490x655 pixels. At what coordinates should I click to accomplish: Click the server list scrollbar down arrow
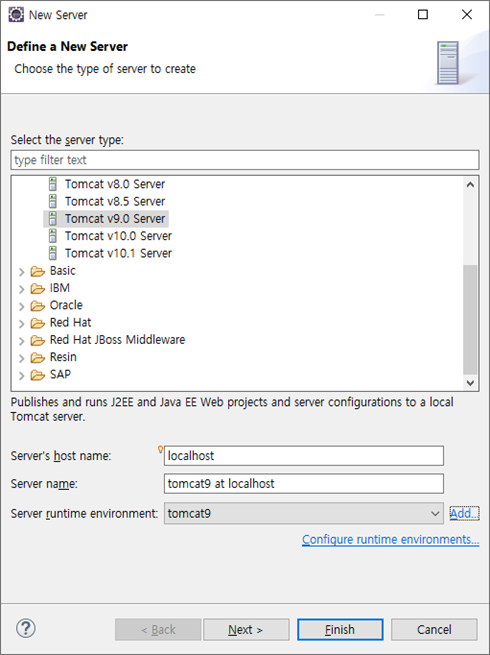(470, 383)
